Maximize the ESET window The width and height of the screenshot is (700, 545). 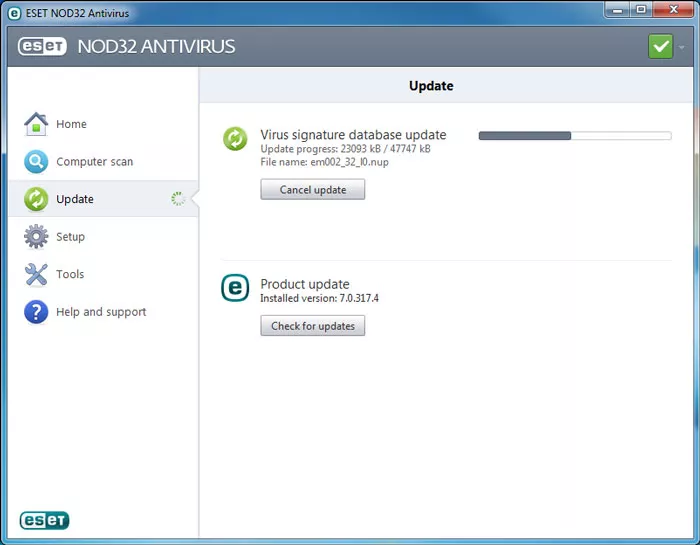(x=641, y=10)
